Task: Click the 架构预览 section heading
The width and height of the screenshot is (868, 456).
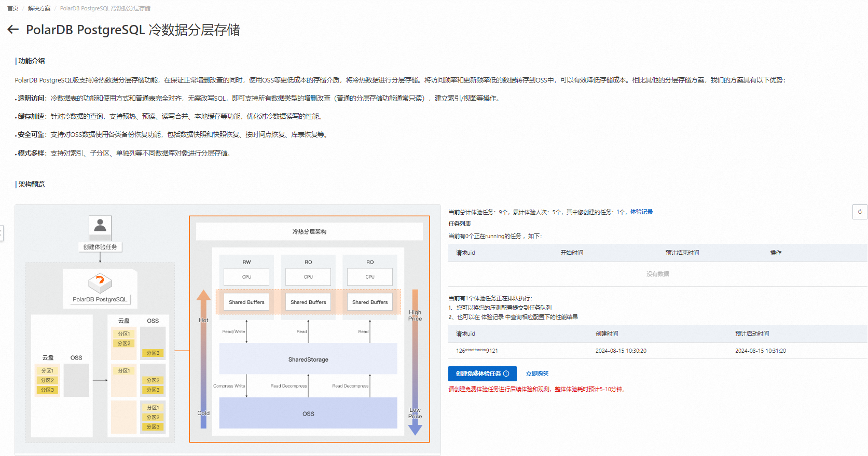Action: coord(31,184)
